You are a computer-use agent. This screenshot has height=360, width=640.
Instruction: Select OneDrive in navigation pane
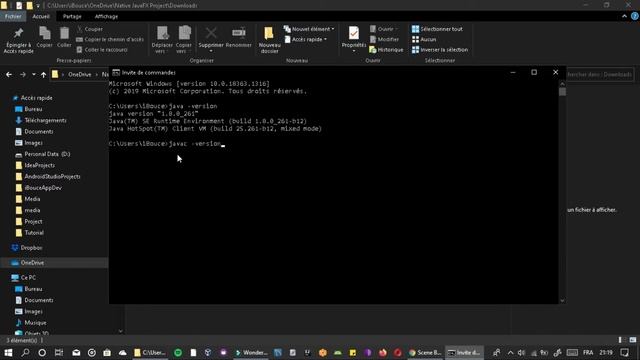[x=32, y=263]
